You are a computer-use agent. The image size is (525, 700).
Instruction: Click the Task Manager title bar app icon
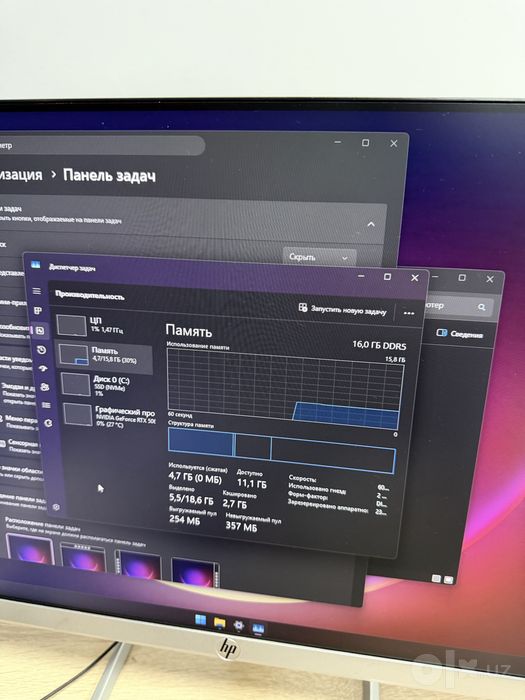35,265
